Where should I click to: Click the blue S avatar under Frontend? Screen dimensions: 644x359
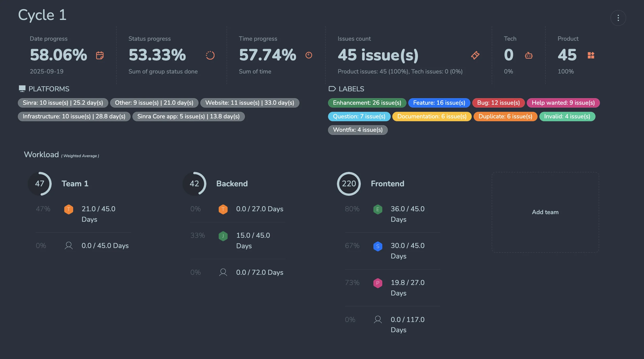pyautogui.click(x=378, y=246)
